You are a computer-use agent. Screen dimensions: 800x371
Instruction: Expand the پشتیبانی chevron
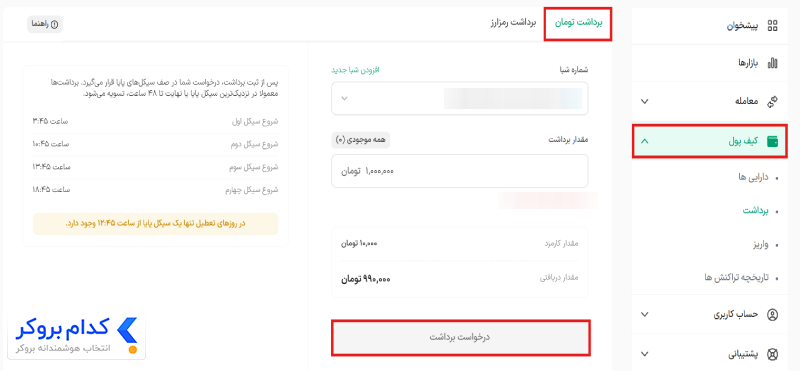644,353
